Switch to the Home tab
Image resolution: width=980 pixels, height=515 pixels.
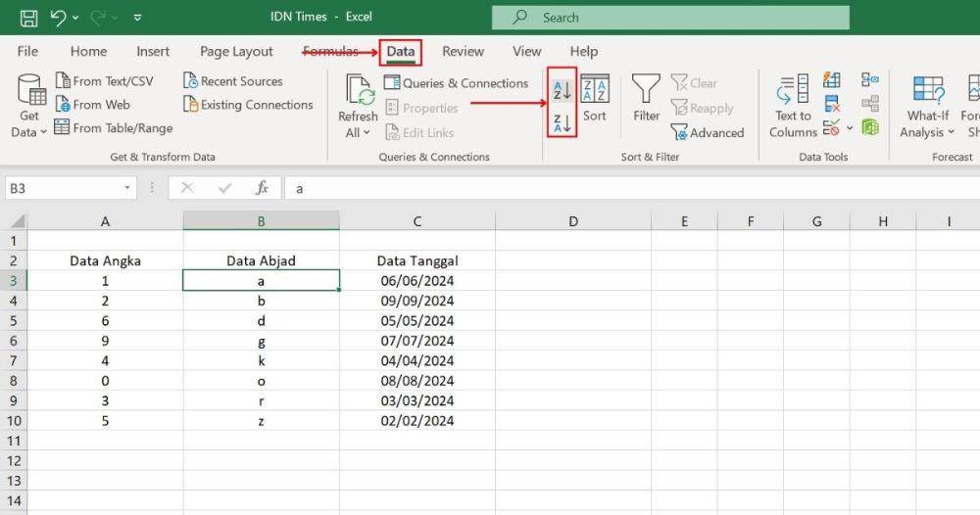click(88, 51)
